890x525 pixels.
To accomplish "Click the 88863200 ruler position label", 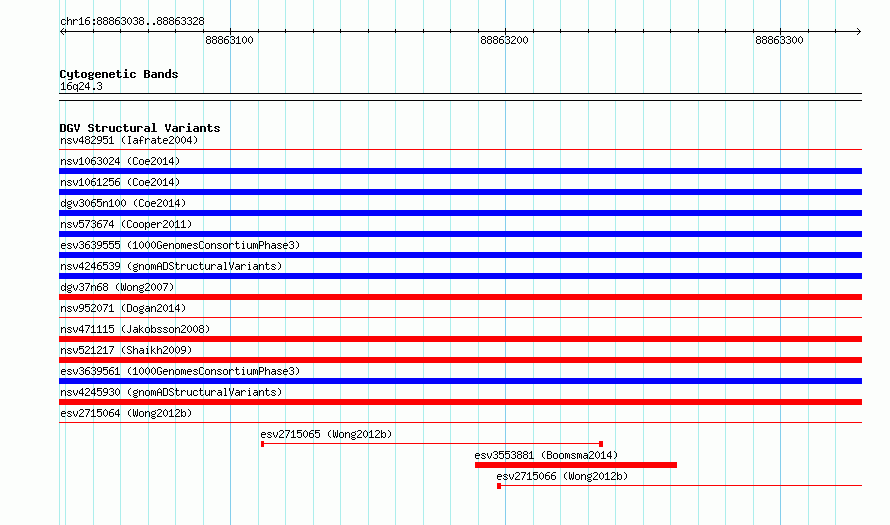I will tap(504, 40).
